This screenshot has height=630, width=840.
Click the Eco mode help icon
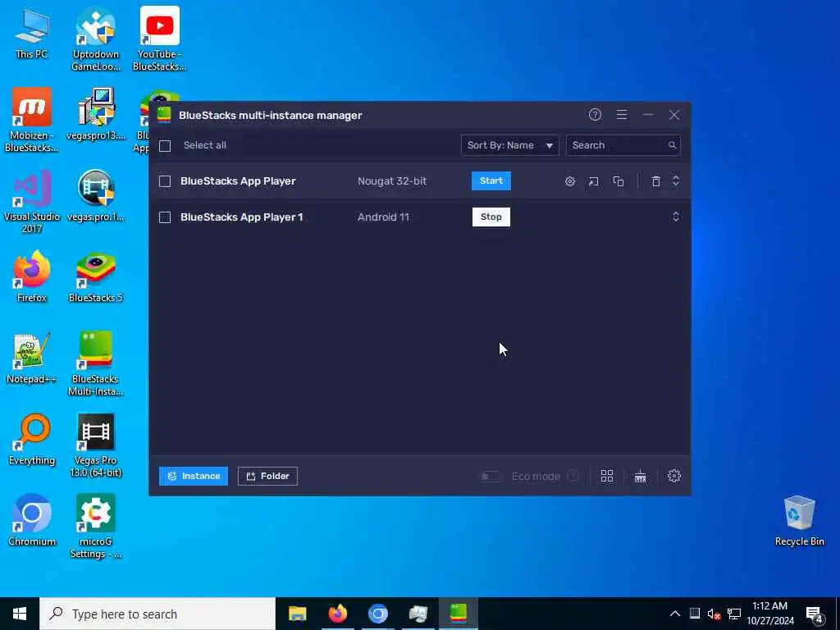(x=573, y=476)
